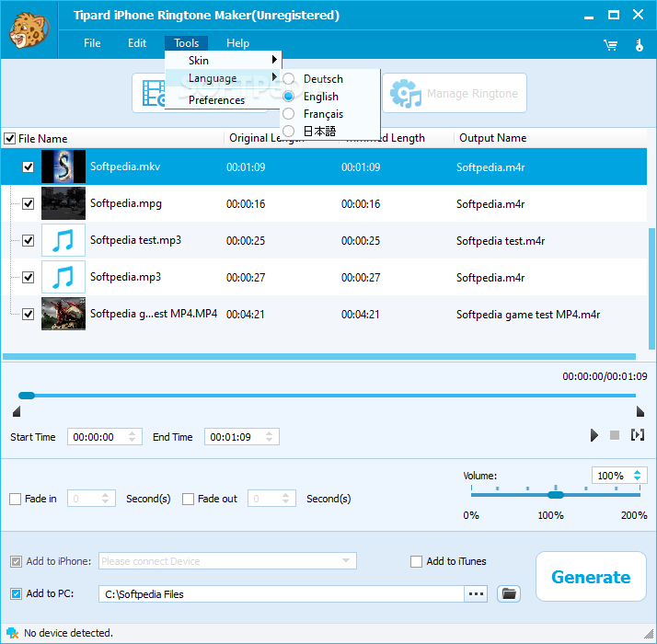
Task: Uncheck the Softpedia.mp3 row checkbox
Action: (29, 277)
